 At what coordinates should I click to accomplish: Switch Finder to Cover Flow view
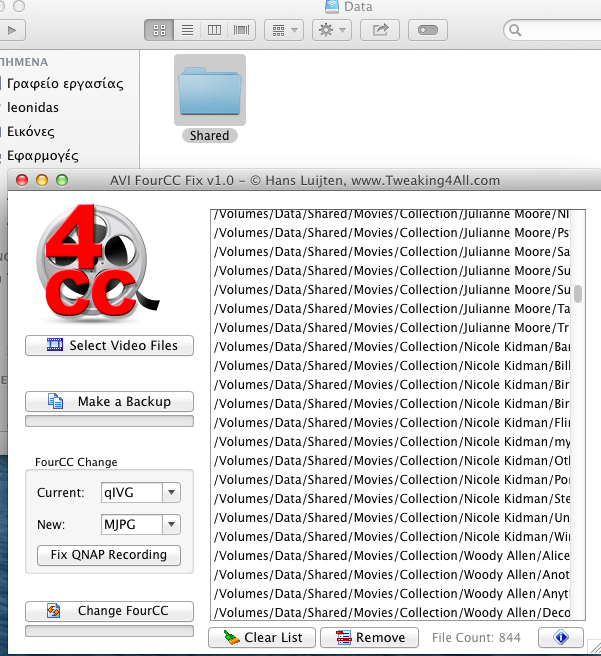click(241, 31)
